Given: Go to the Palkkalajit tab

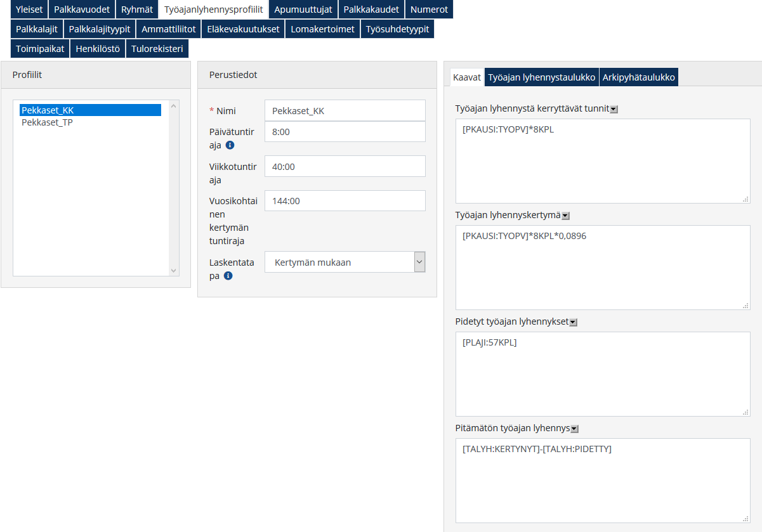Looking at the screenshot, I should (37, 29).
